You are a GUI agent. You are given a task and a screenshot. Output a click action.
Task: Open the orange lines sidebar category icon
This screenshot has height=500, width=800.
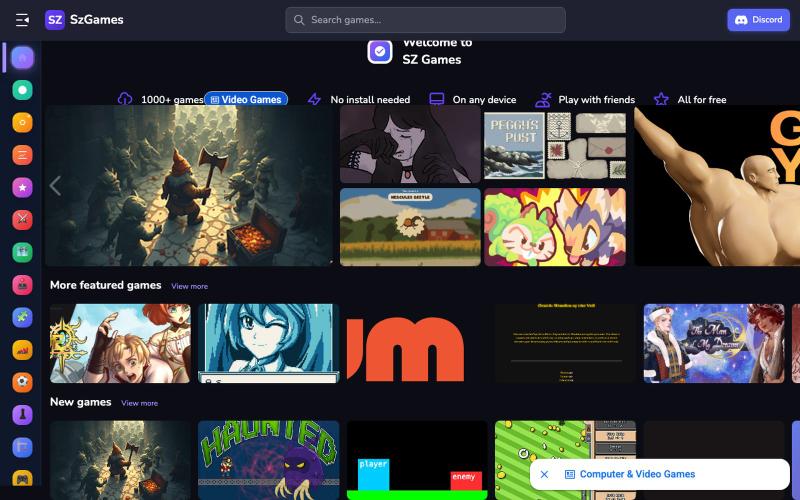pyautogui.click(x=22, y=155)
